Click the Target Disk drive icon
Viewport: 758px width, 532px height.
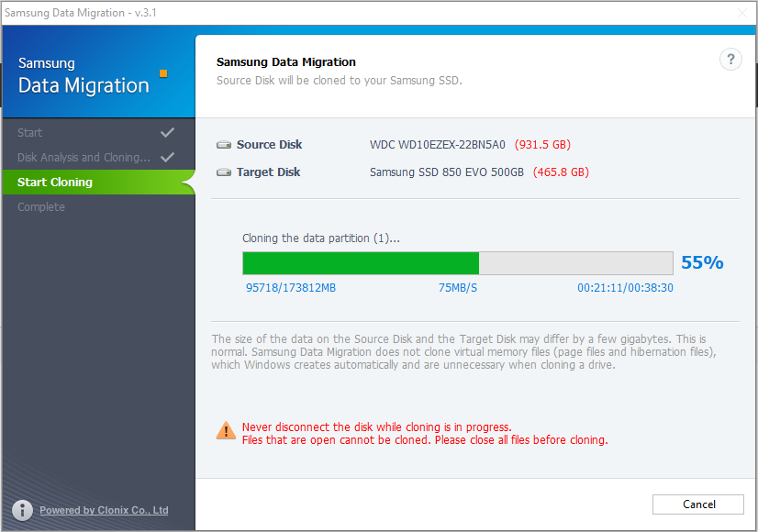tap(224, 172)
